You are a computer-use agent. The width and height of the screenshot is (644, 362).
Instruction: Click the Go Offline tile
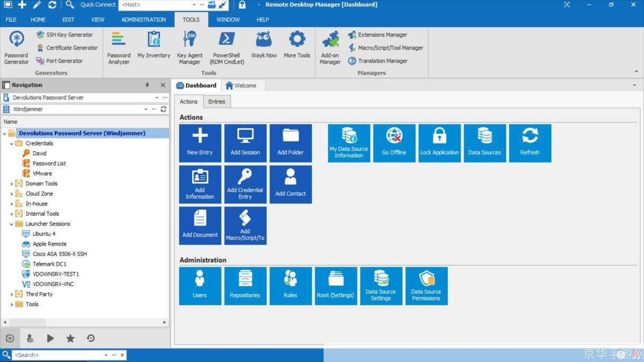[394, 143]
